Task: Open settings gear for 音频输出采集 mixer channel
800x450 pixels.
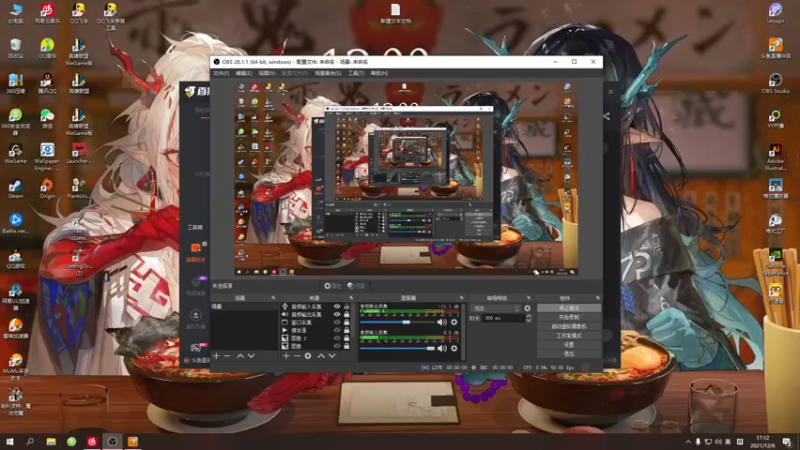Action: 454,322
